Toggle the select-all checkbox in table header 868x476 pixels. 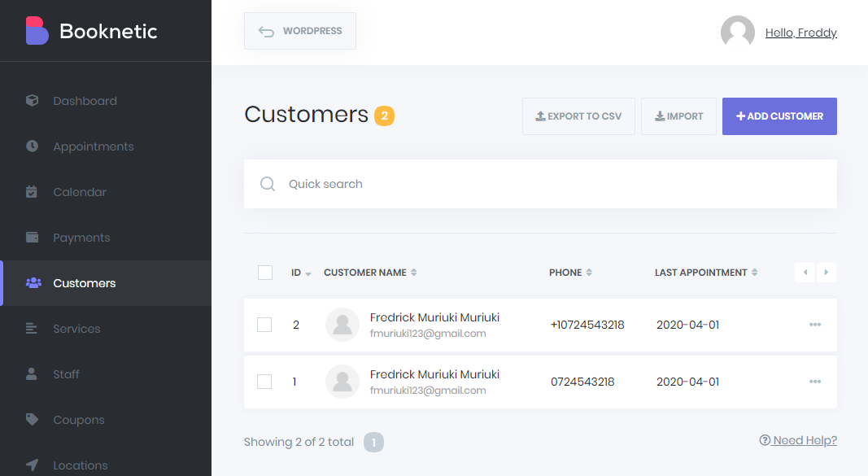click(265, 273)
